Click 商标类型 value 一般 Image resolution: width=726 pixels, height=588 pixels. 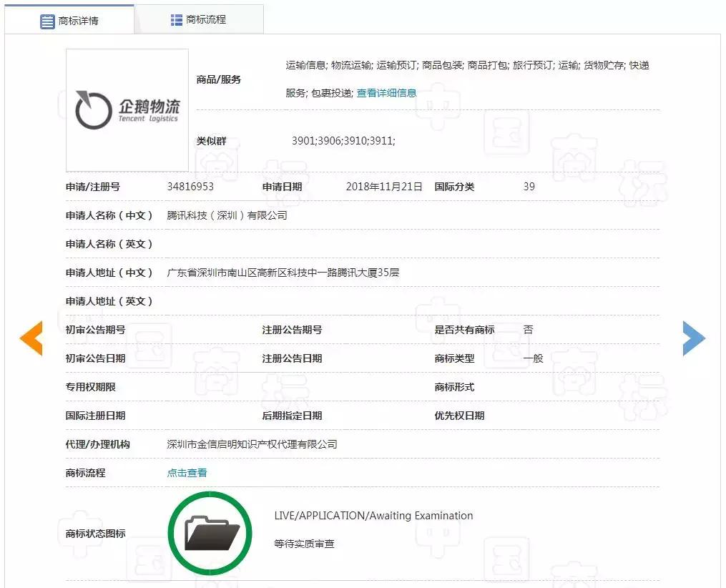[x=531, y=358]
